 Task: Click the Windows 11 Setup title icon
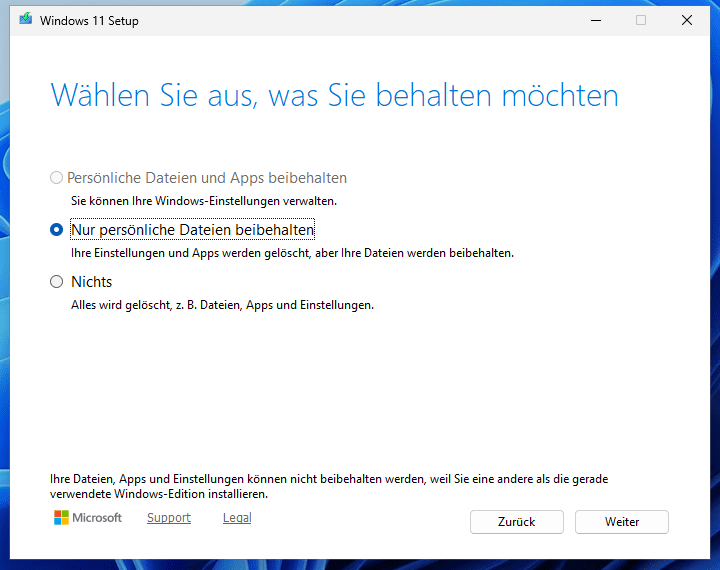(x=26, y=19)
